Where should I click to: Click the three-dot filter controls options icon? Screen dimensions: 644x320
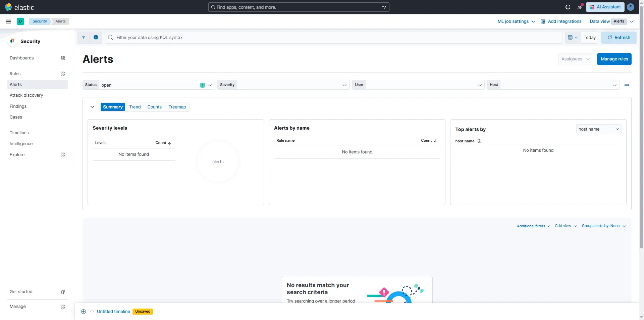coord(627,85)
